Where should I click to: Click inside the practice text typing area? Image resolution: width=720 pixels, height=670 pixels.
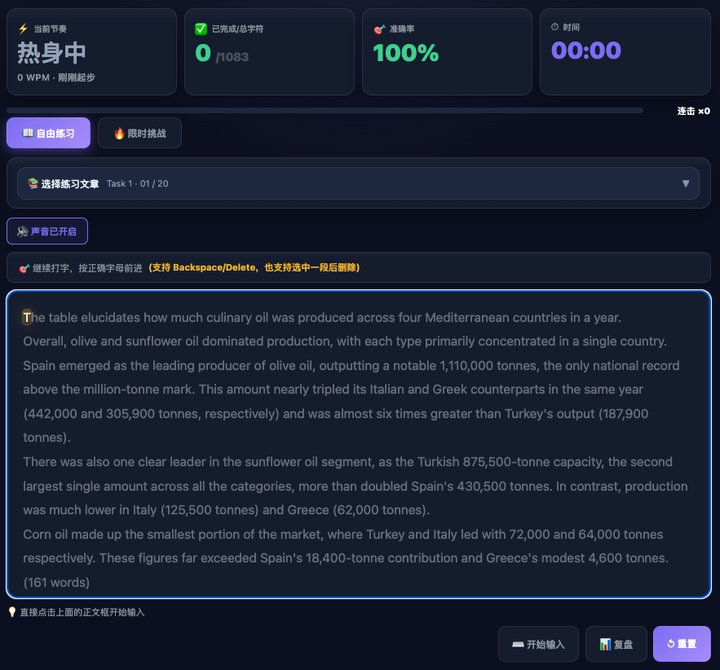pyautogui.click(x=359, y=444)
